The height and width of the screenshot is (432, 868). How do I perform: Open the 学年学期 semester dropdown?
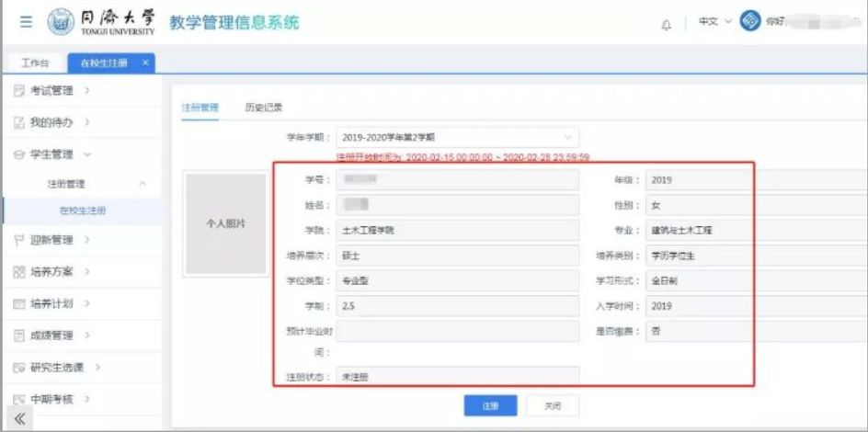tap(457, 137)
